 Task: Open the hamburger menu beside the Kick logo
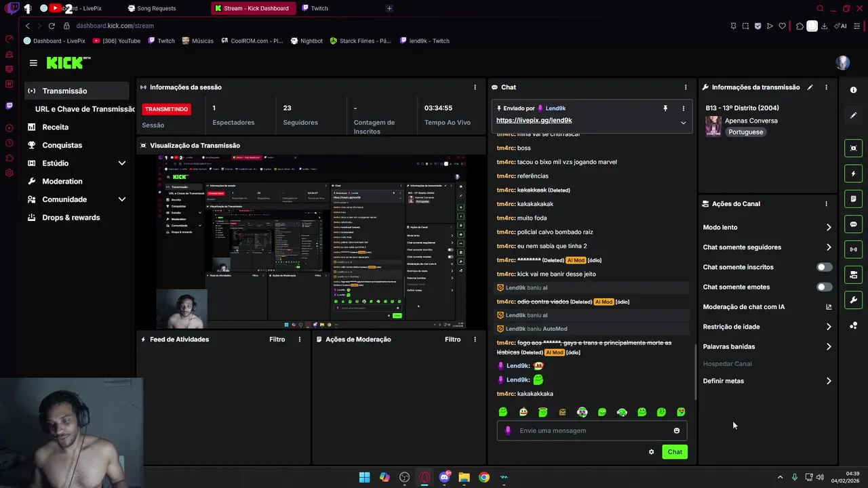(33, 63)
